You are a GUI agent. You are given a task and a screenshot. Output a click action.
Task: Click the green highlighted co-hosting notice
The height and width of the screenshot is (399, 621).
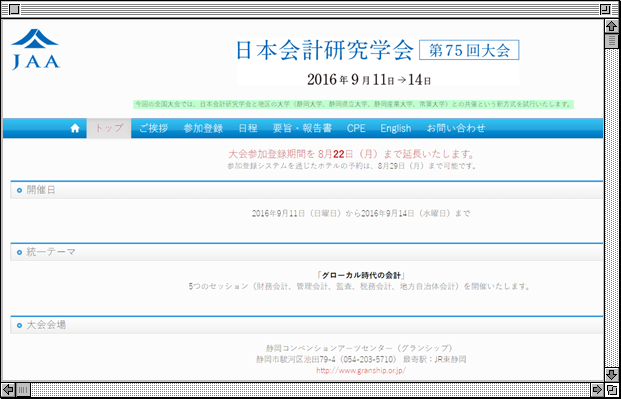pos(353,105)
